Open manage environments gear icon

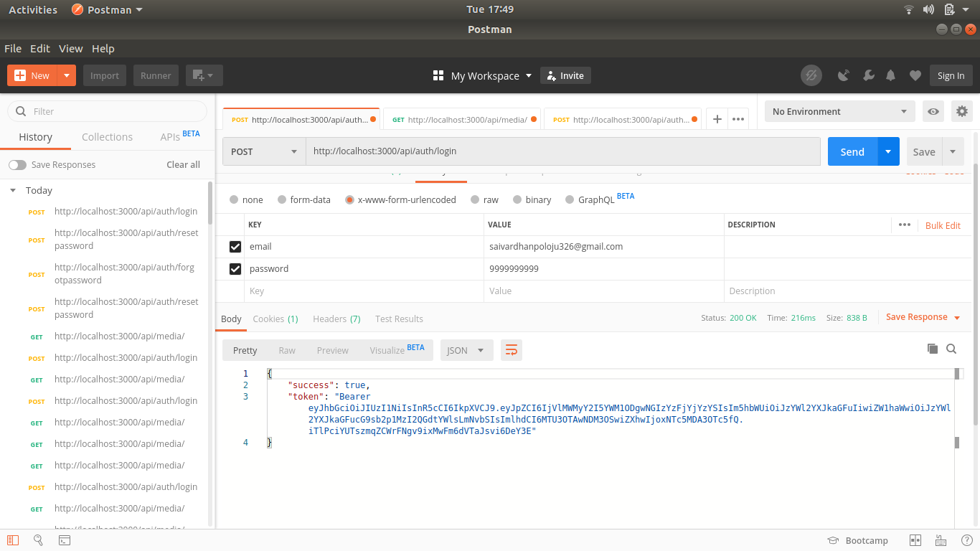pos(962,111)
